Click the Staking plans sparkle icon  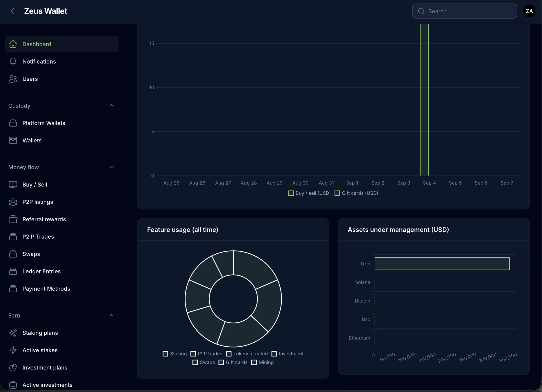tap(13, 333)
